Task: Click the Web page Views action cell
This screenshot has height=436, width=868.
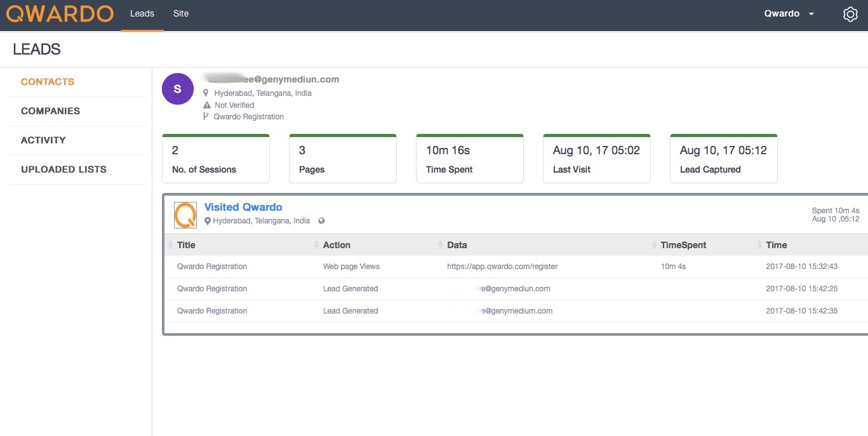Action: click(x=351, y=267)
